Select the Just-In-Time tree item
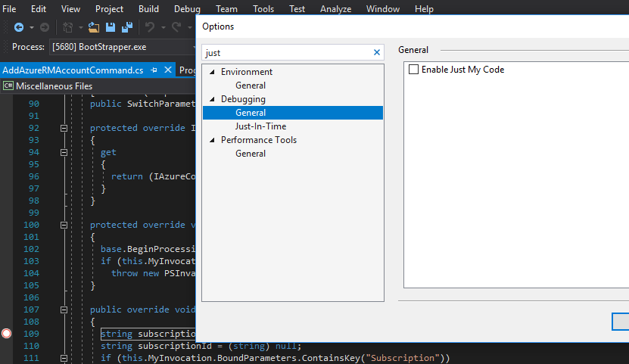 pos(260,126)
